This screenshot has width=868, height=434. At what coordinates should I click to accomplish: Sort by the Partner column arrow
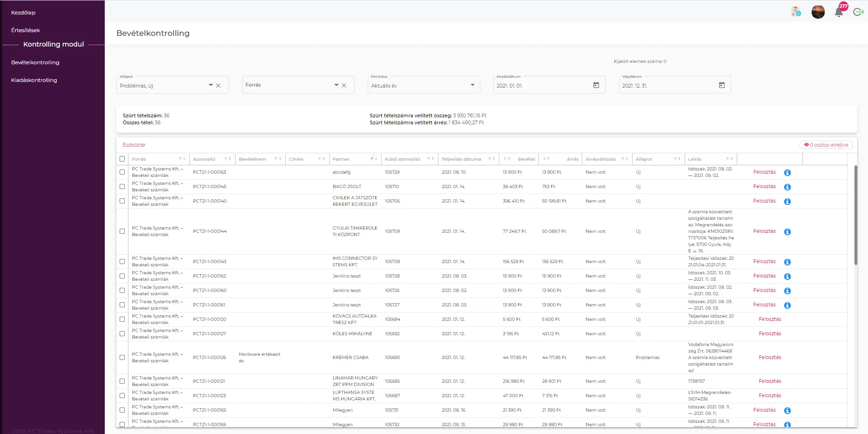tap(372, 159)
